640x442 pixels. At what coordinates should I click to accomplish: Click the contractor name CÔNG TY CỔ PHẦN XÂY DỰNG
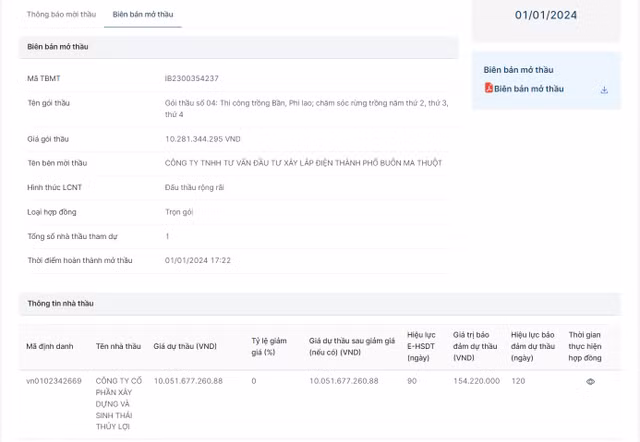tap(119, 403)
